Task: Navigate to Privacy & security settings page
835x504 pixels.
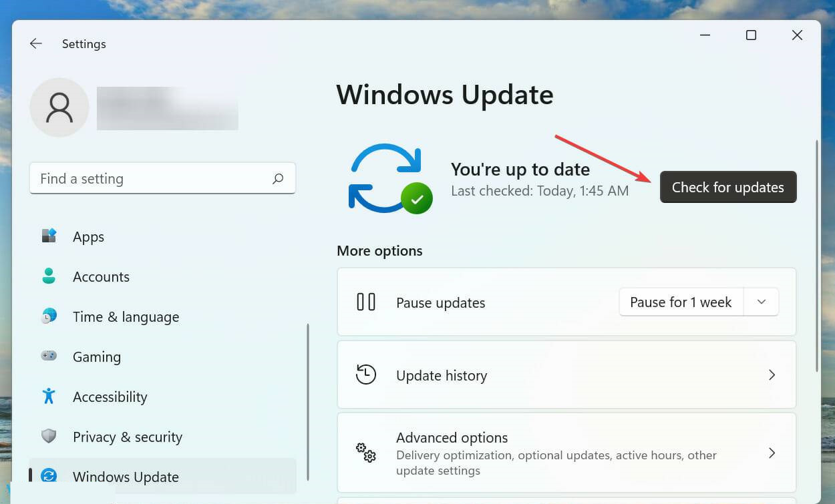Action: pos(127,437)
